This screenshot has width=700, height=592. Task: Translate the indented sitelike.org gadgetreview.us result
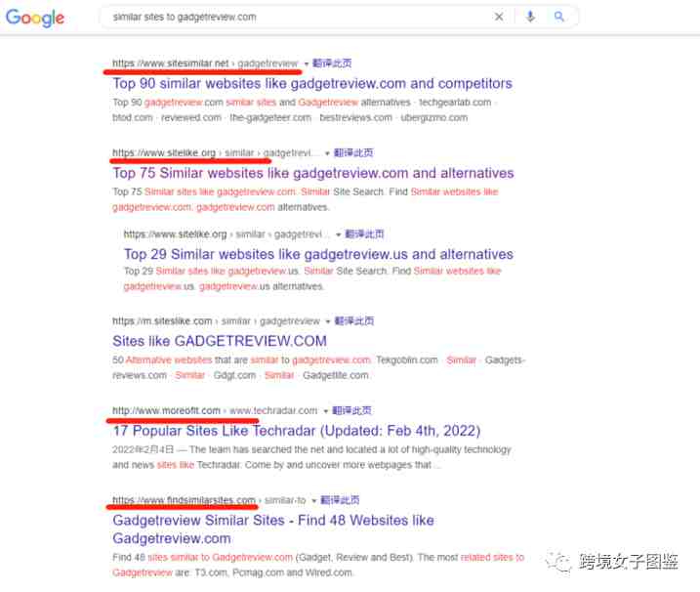coord(364,234)
